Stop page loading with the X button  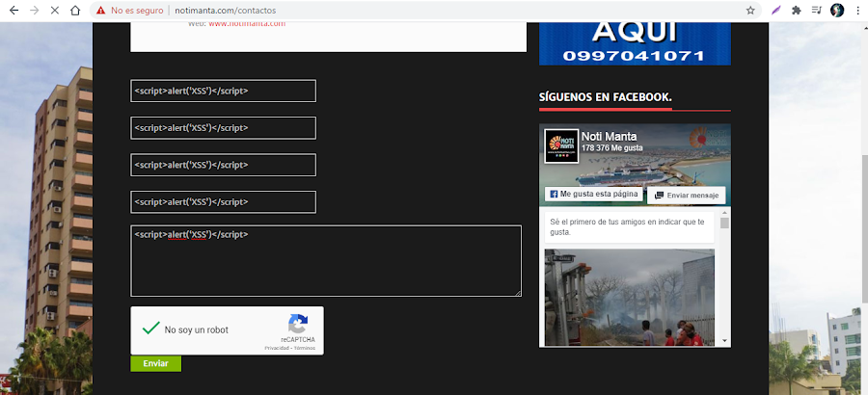pos(54,11)
